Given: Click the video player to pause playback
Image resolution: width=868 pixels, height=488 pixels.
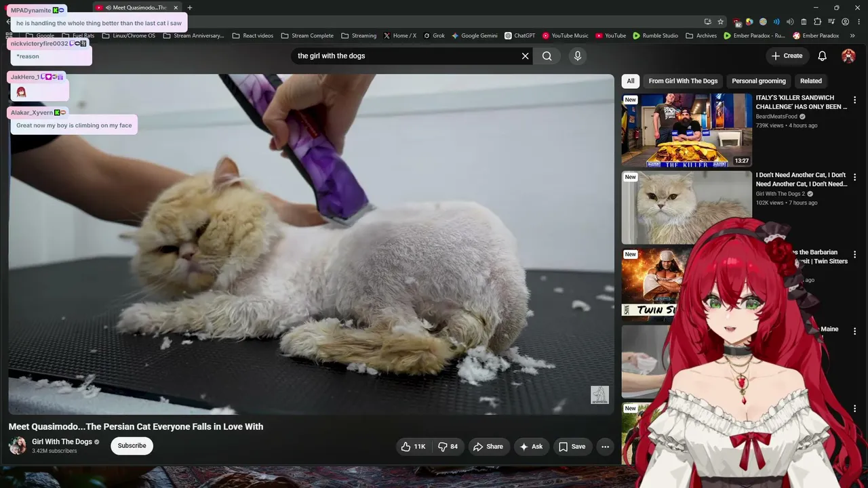Looking at the screenshot, I should tap(311, 244).
